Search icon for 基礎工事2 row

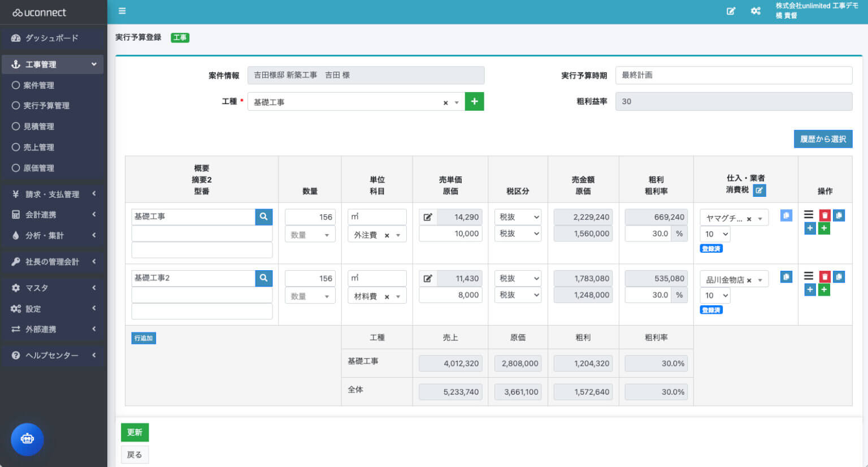[x=264, y=278]
